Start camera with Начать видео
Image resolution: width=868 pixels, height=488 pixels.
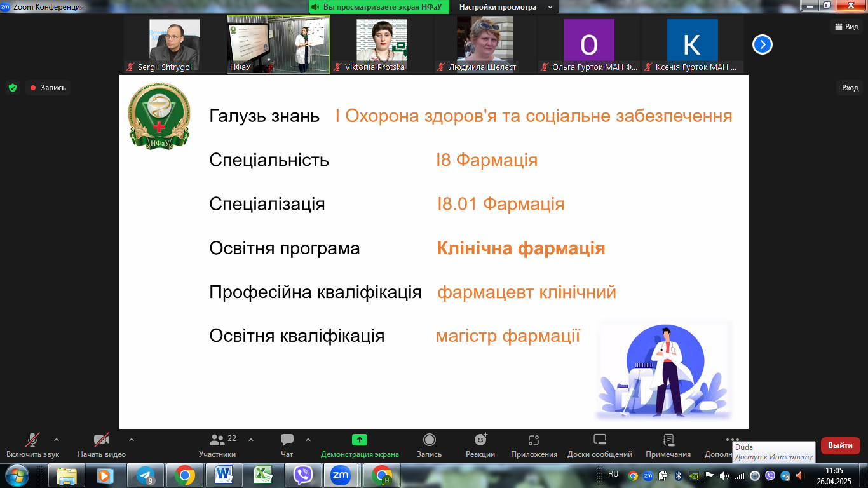pyautogui.click(x=102, y=445)
